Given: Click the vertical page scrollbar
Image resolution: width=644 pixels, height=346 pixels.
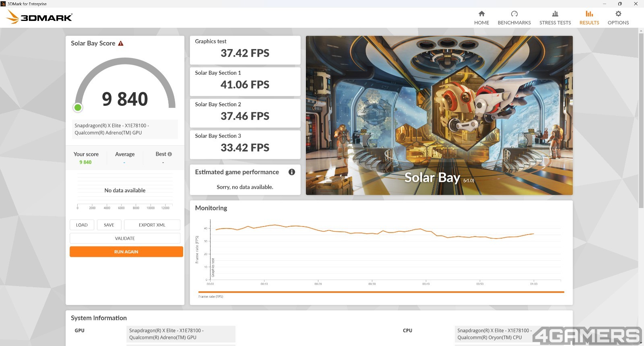Looking at the screenshot, I should (x=641, y=121).
